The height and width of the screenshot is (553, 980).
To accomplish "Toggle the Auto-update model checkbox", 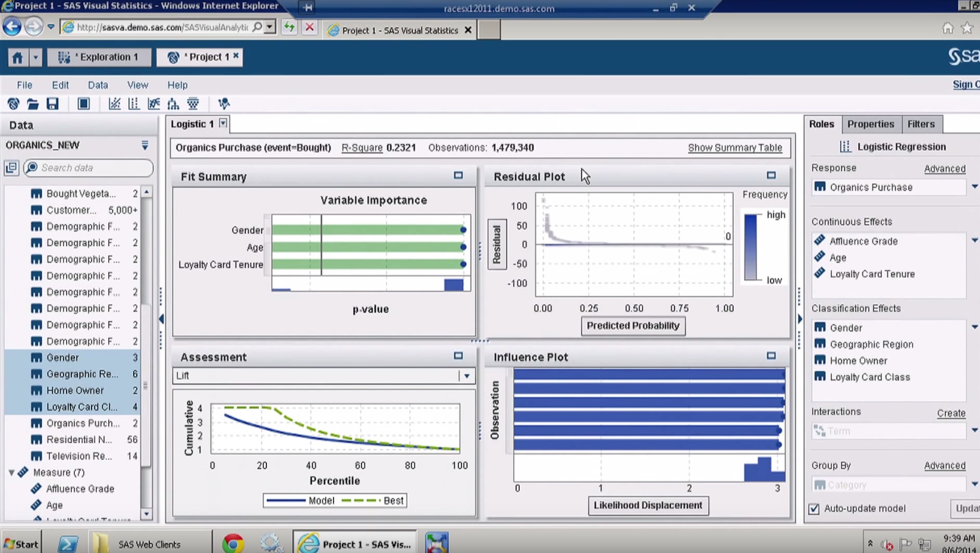I will [x=814, y=509].
